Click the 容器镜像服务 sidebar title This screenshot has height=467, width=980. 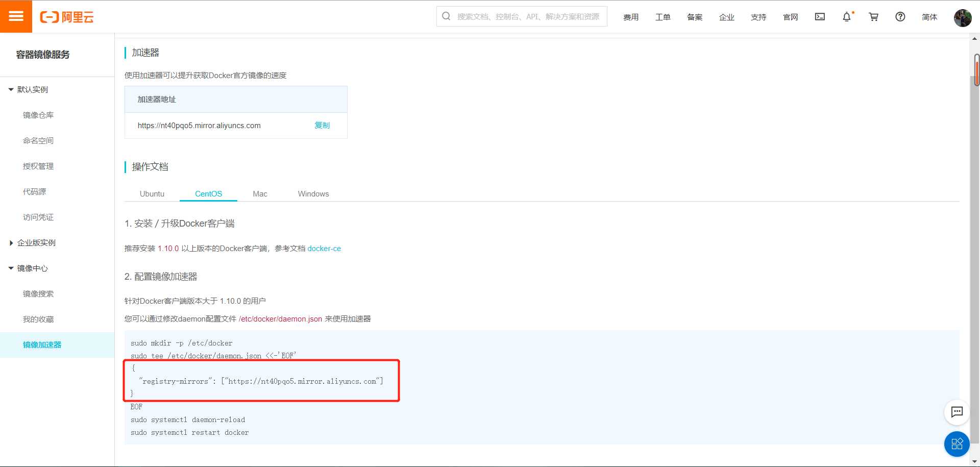[x=43, y=55]
